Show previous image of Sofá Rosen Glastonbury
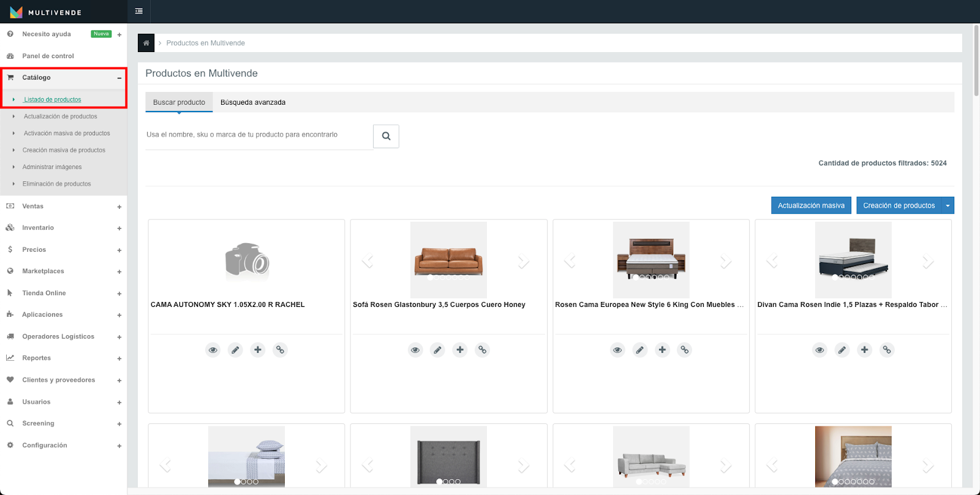 [x=367, y=262]
